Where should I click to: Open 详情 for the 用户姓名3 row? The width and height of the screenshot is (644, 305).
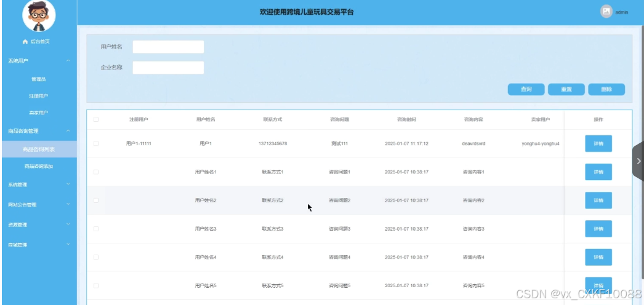tap(598, 229)
